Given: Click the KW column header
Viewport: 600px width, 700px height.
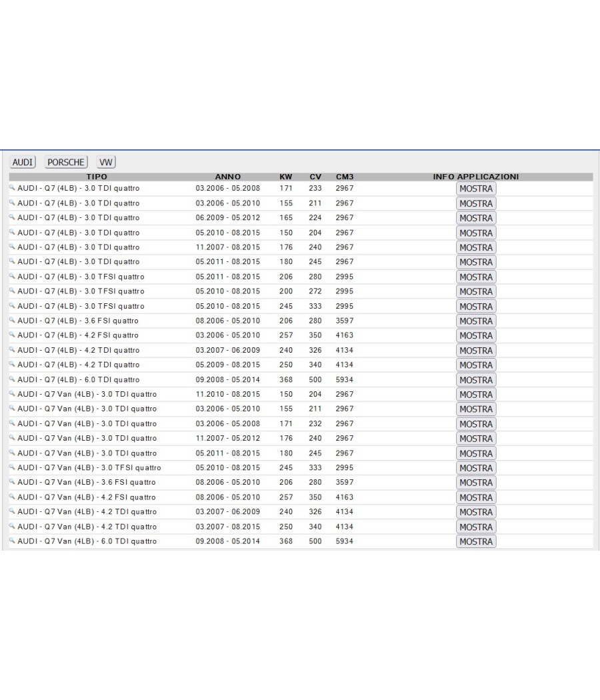Looking at the screenshot, I should tap(286, 177).
